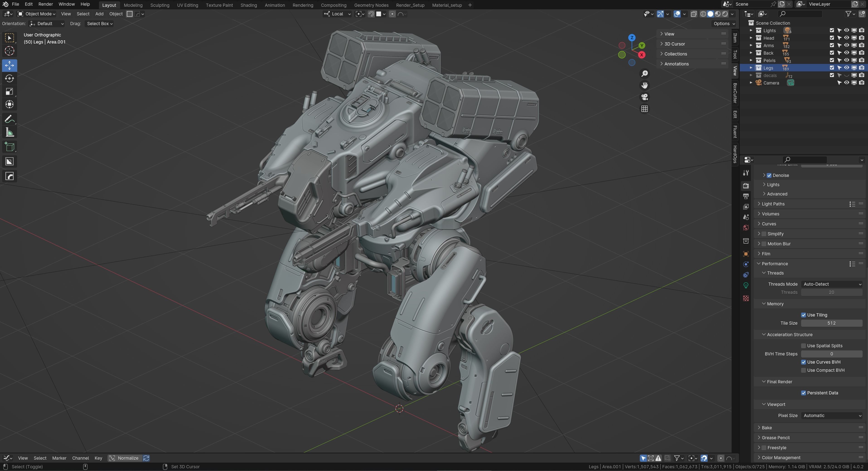Click the BVH Time Steps value field
Image resolution: width=868 pixels, height=471 pixels.
(831, 354)
